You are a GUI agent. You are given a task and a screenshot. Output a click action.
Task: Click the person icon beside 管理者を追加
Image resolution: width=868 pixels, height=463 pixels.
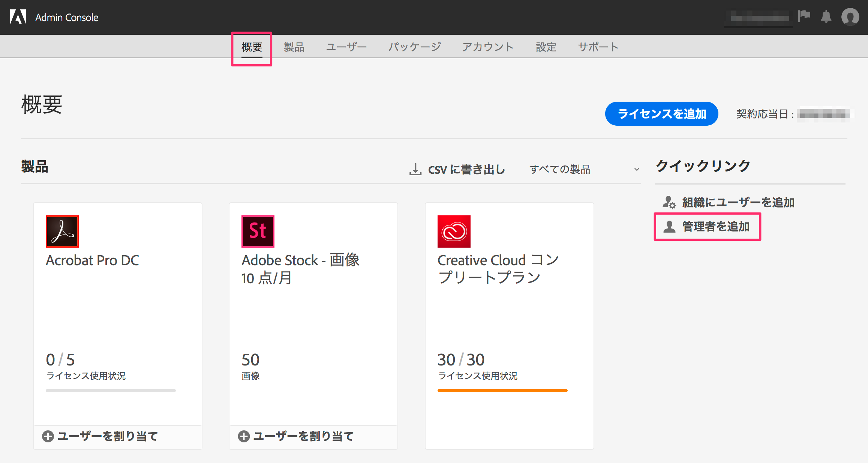pyautogui.click(x=669, y=227)
